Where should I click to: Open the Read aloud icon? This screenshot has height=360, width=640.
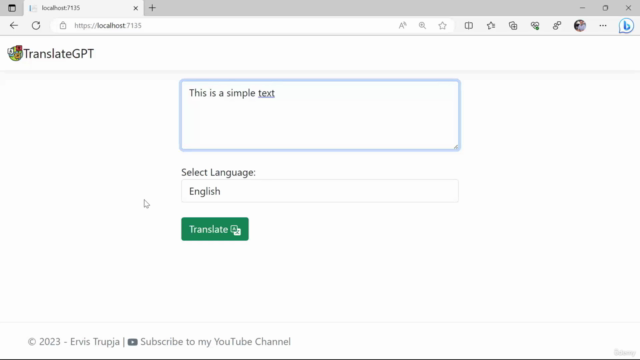click(402, 25)
